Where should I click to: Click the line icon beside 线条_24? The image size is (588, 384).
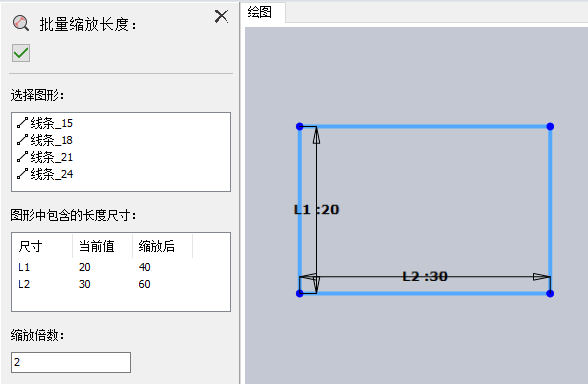click(22, 174)
